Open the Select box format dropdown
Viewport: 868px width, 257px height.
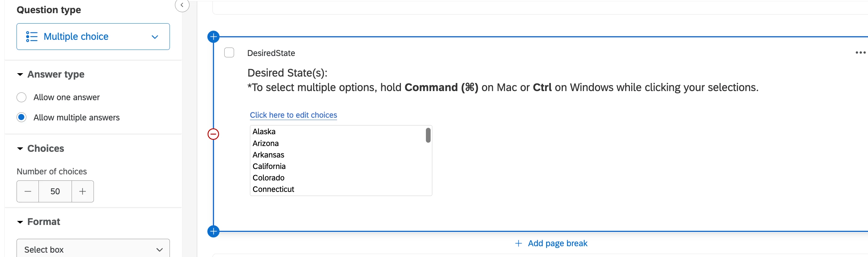pyautogui.click(x=93, y=250)
